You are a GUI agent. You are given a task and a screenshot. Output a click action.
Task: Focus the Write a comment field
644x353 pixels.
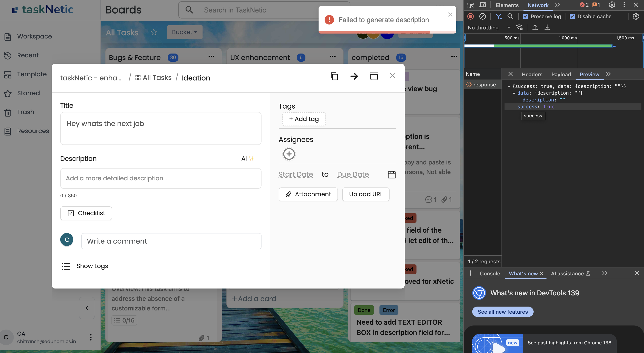pyautogui.click(x=171, y=241)
